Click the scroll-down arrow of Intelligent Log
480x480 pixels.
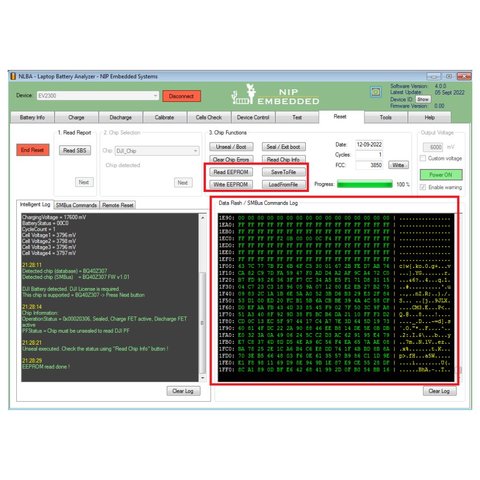202,378
